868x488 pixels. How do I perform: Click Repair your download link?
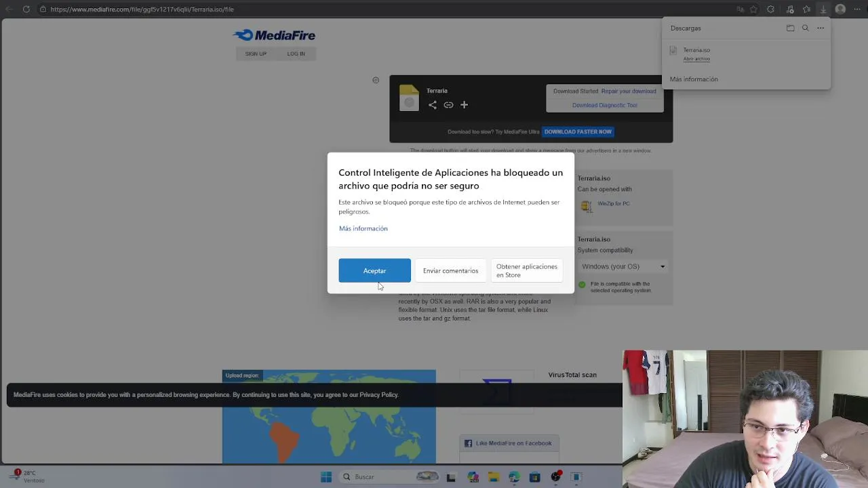click(629, 91)
